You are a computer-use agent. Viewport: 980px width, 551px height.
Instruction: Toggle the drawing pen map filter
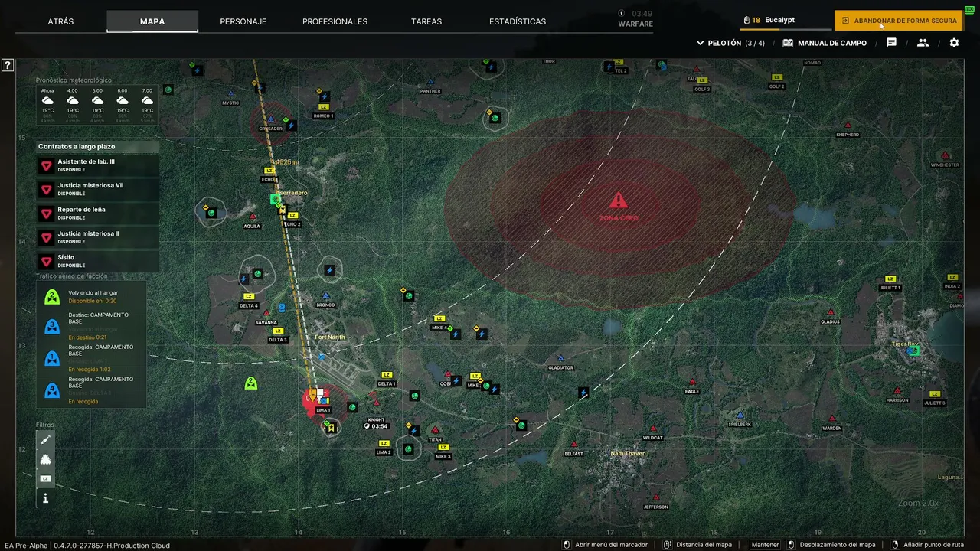pyautogui.click(x=45, y=440)
